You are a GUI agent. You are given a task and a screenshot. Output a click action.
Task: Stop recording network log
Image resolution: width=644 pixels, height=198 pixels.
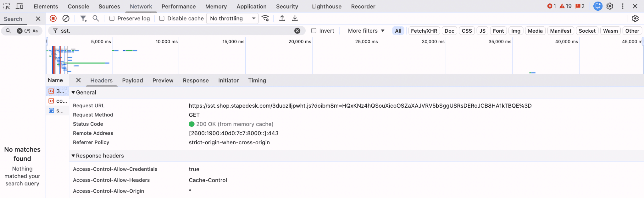point(53,19)
